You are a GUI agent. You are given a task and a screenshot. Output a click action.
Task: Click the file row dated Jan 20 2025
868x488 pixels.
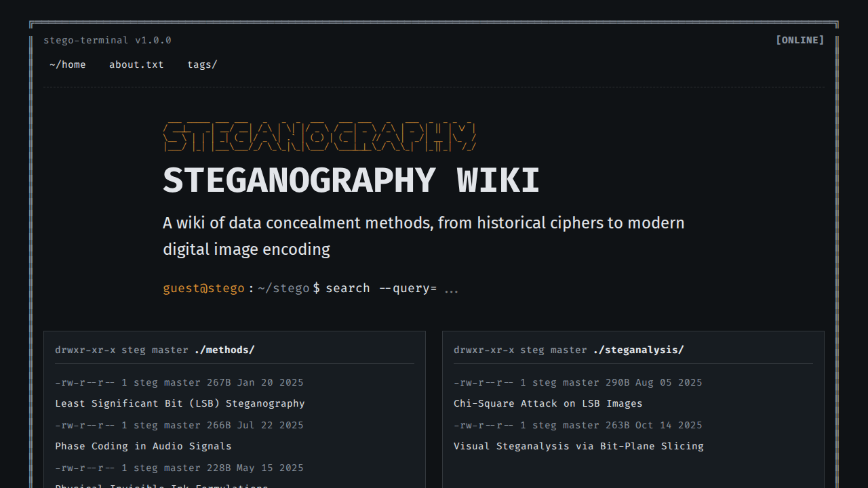179,382
